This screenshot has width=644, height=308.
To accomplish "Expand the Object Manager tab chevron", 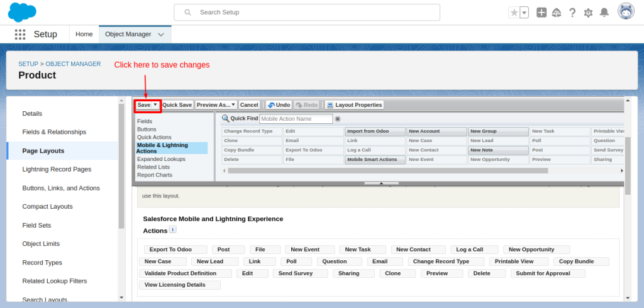I will 161,35.
